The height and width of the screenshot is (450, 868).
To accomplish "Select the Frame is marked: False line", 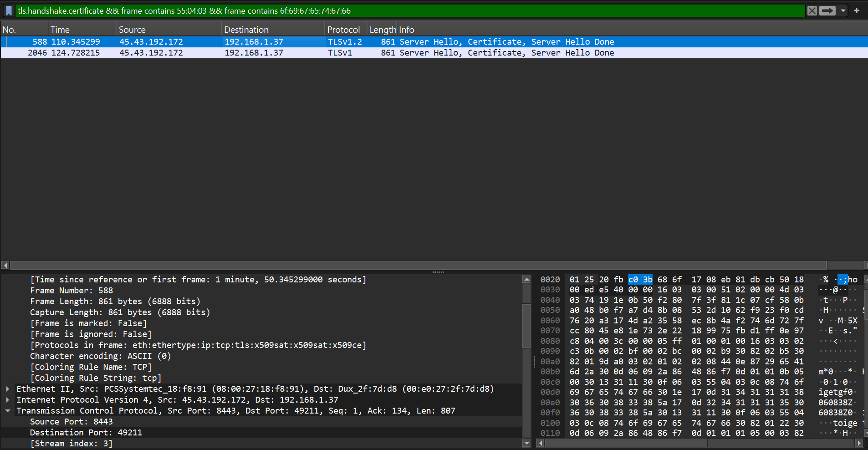I will pos(88,323).
